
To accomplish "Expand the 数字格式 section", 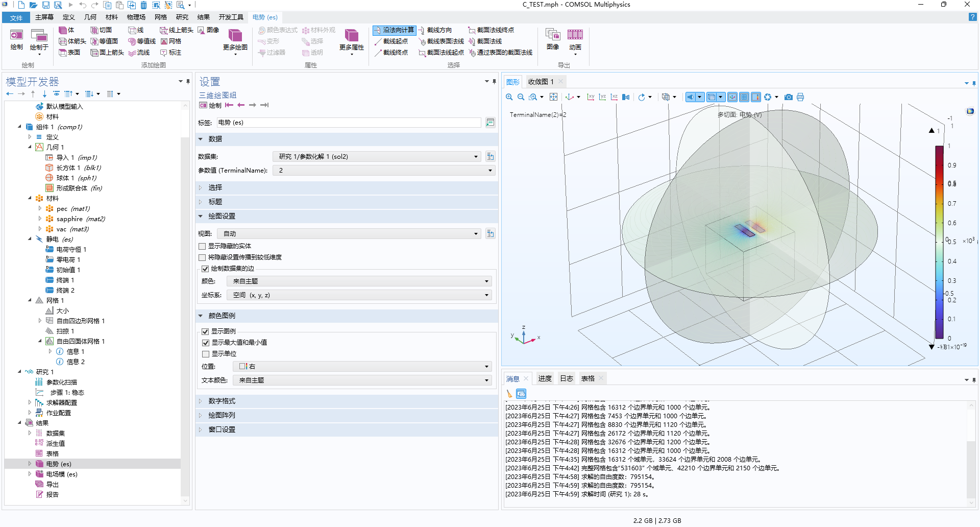I will coord(222,401).
